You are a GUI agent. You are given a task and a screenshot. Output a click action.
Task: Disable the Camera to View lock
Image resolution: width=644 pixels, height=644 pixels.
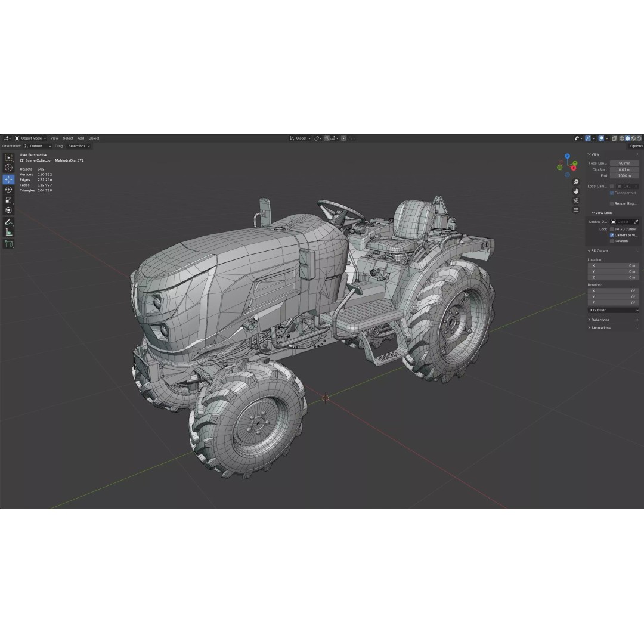coord(611,235)
